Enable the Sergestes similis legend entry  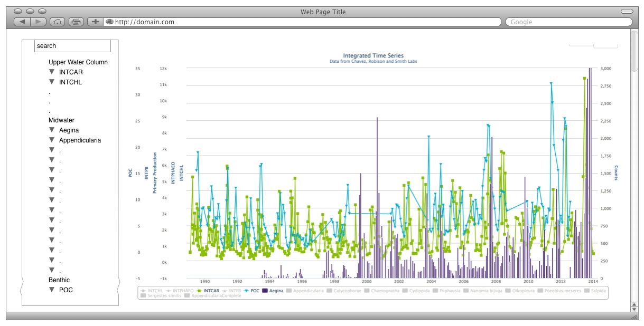click(x=161, y=296)
